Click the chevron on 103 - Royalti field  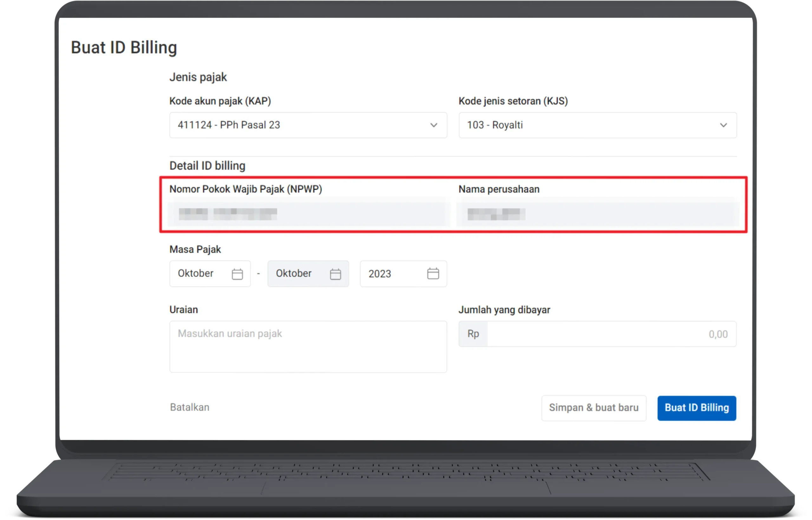click(723, 125)
